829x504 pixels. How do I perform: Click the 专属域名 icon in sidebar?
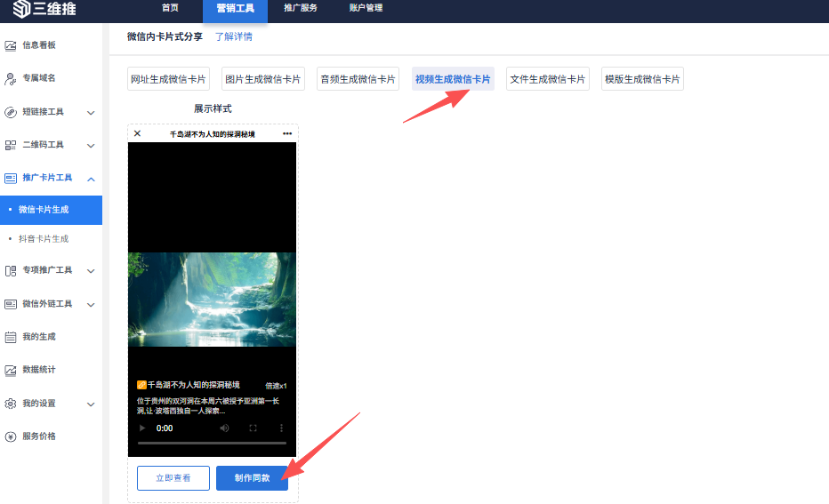pyautogui.click(x=11, y=79)
